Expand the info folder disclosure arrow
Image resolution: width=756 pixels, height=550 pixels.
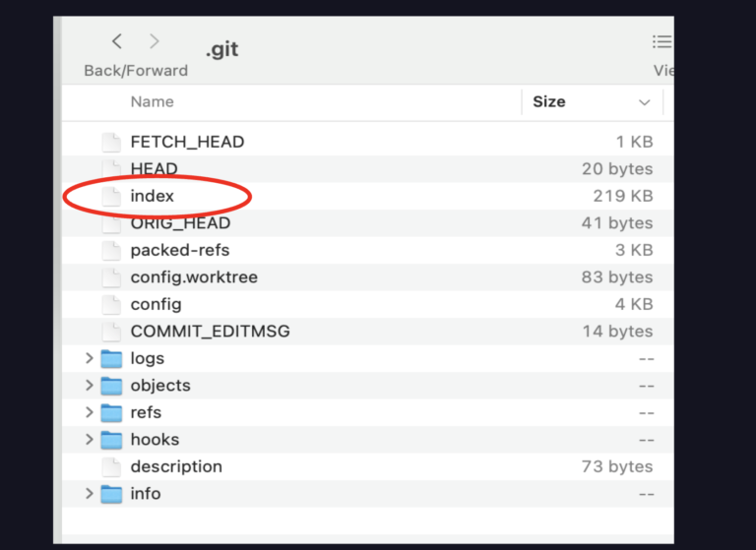pos(90,494)
